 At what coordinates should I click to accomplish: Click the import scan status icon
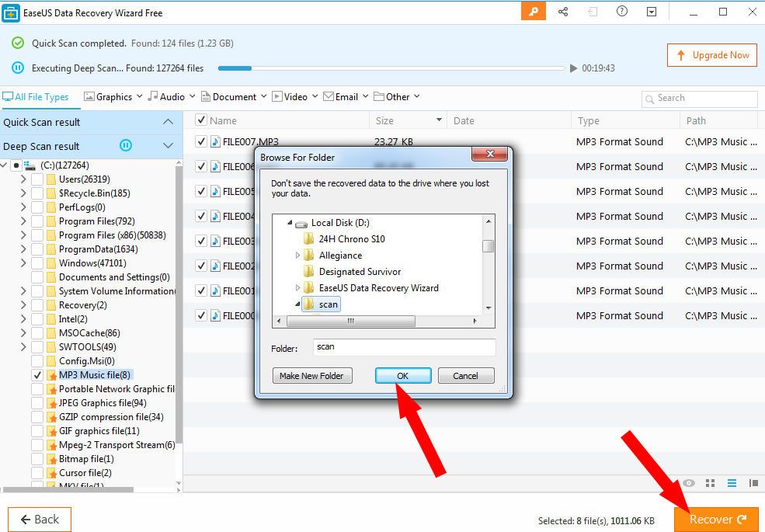593,12
